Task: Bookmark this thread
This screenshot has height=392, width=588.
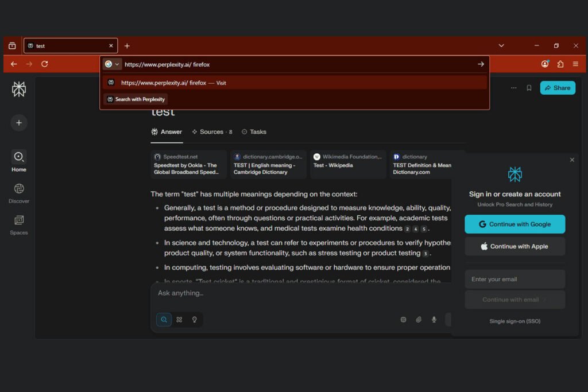Action: 529,88
